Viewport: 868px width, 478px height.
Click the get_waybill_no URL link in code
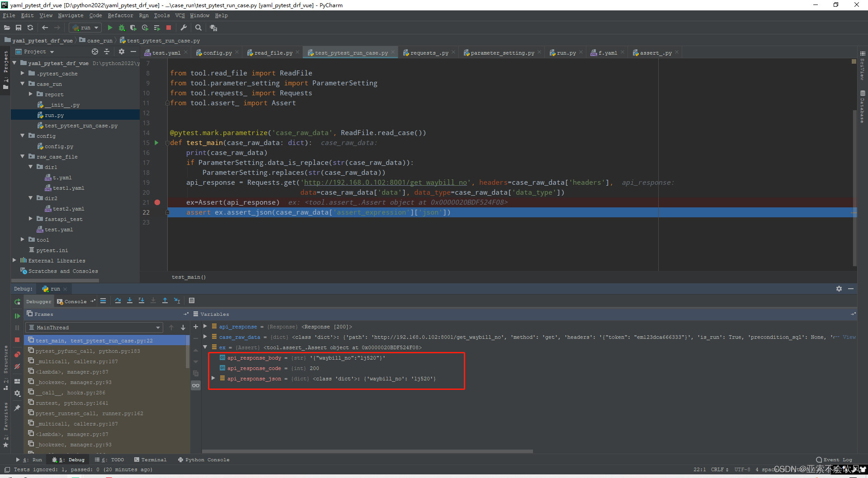point(386,183)
